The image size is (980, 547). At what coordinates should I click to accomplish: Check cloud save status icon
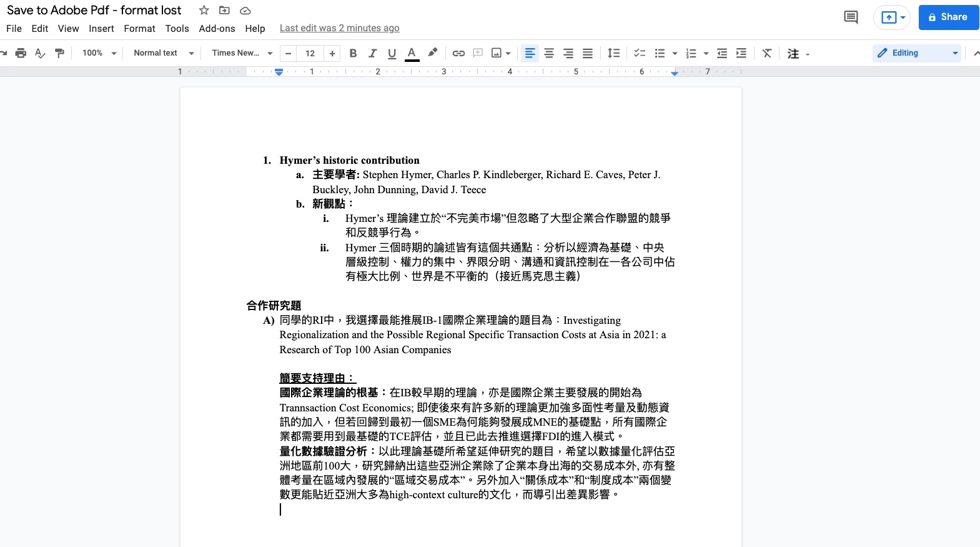point(245,10)
